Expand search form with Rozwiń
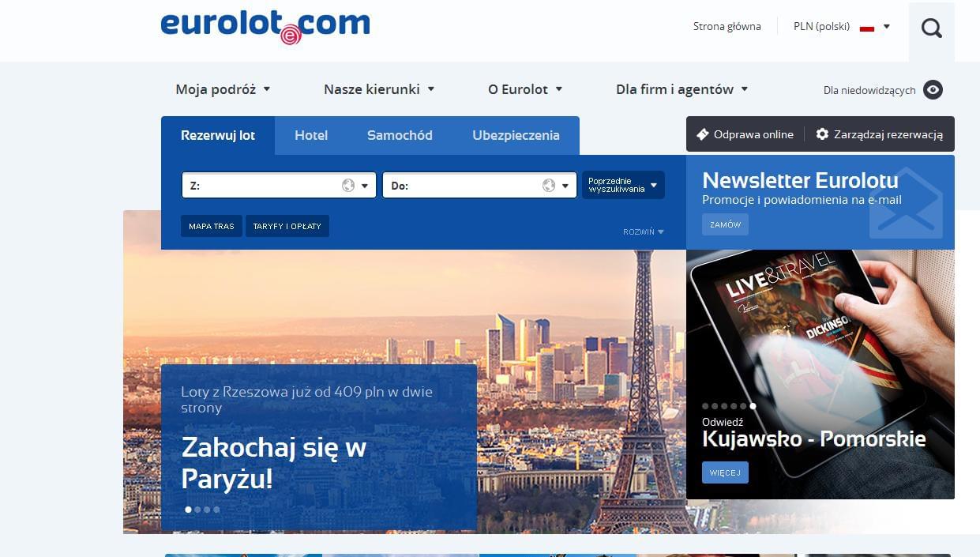This screenshot has height=557, width=980. click(643, 231)
